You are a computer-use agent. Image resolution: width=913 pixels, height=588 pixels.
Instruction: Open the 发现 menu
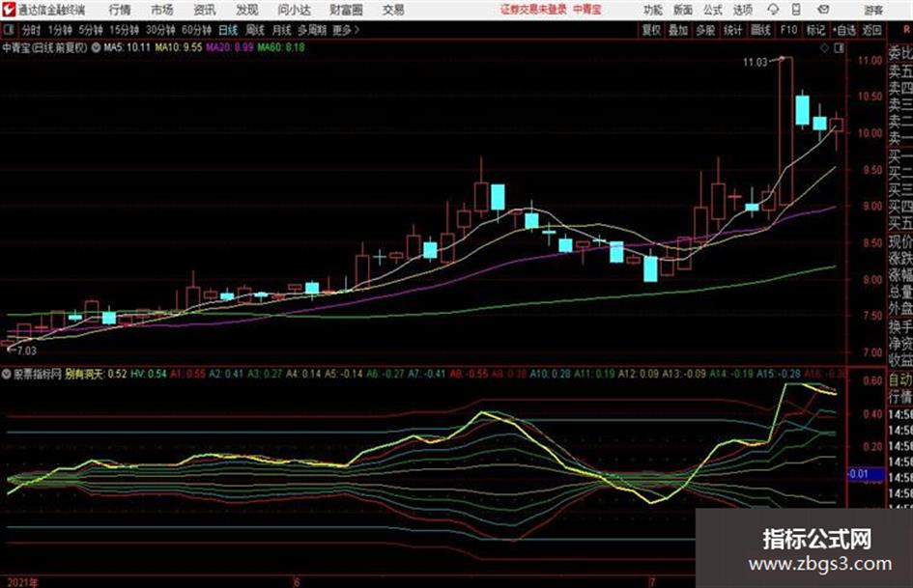[x=247, y=10]
